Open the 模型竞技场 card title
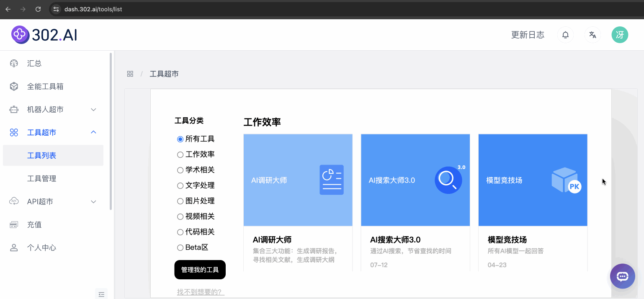 tap(507, 240)
